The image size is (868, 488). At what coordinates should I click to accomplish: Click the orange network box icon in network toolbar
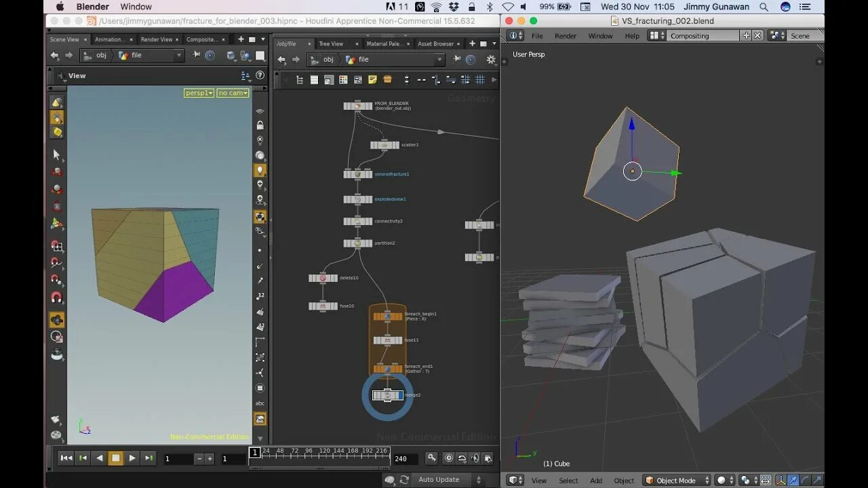point(387,79)
